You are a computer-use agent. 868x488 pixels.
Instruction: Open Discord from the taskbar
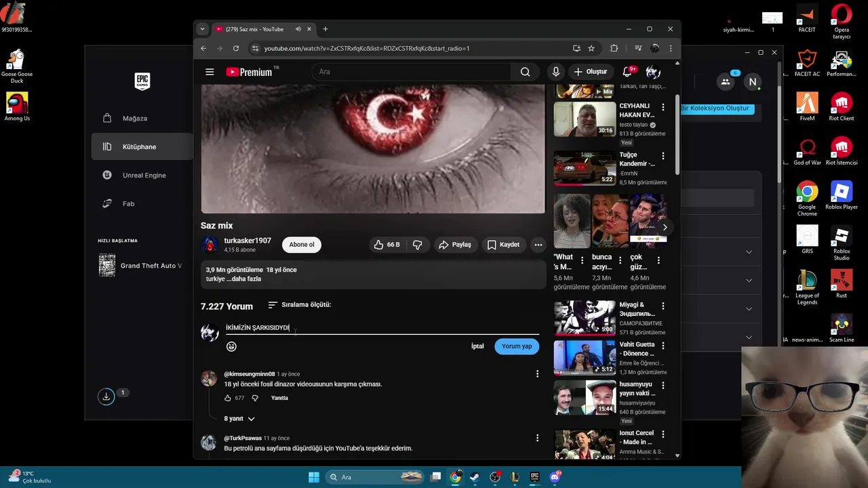coord(555,477)
